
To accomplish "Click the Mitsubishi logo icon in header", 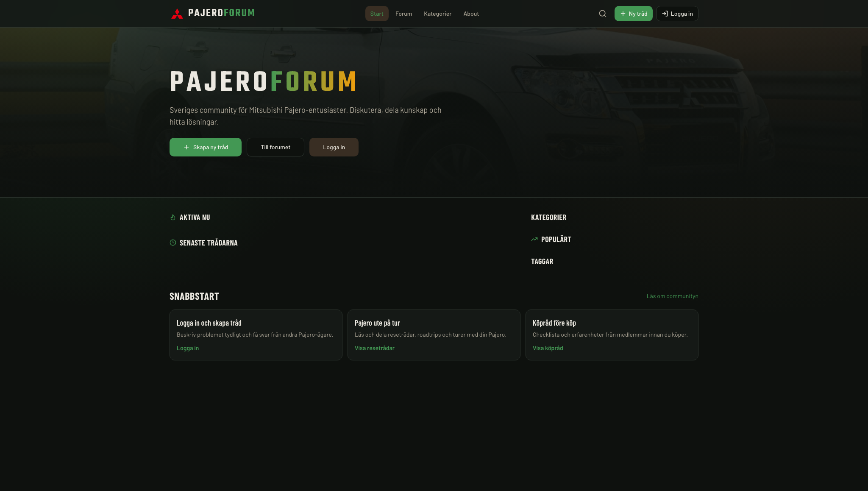I will [177, 14].
